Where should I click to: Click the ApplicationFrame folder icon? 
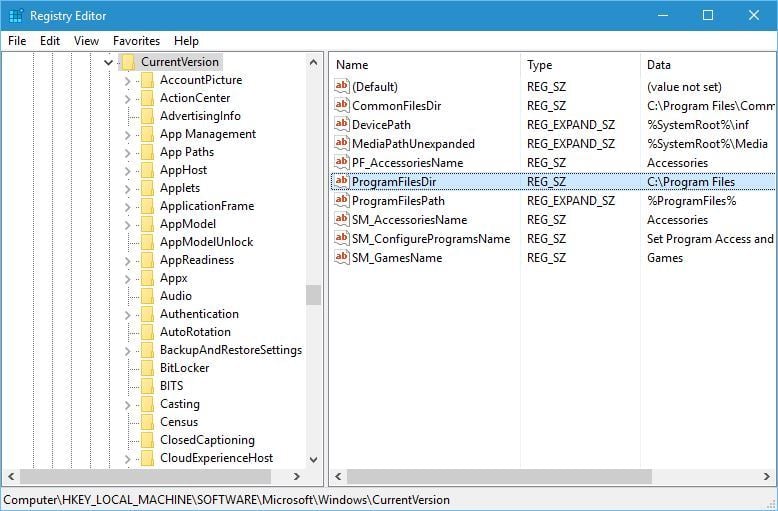[x=147, y=206]
